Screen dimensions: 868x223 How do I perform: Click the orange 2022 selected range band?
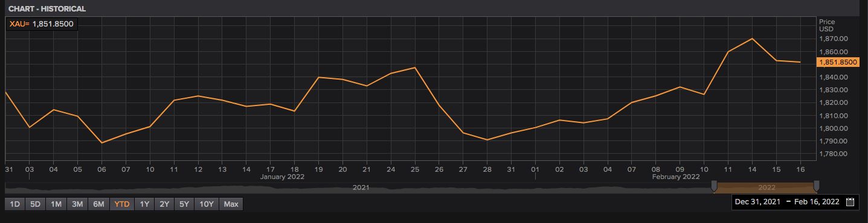(766, 187)
